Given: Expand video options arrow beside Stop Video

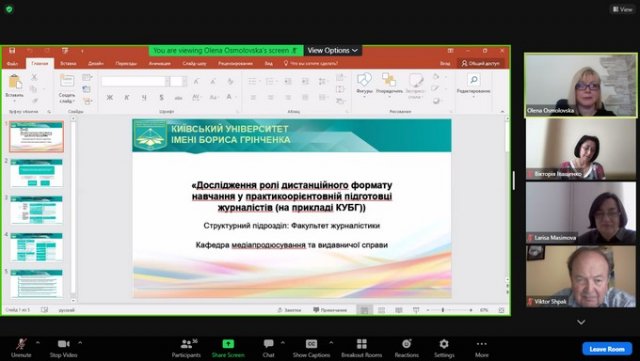Looking at the screenshot, I should pyautogui.click(x=80, y=343).
